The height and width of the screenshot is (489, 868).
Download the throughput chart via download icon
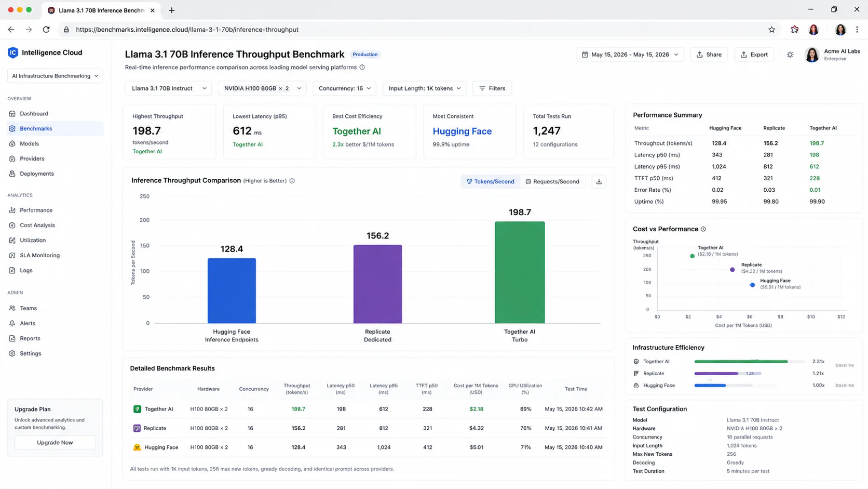point(599,181)
